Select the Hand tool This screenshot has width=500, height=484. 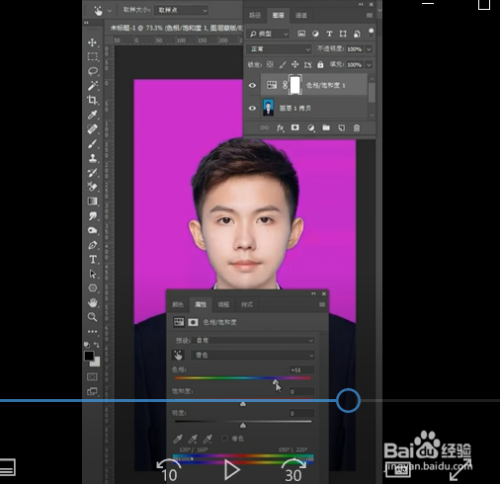click(x=93, y=302)
